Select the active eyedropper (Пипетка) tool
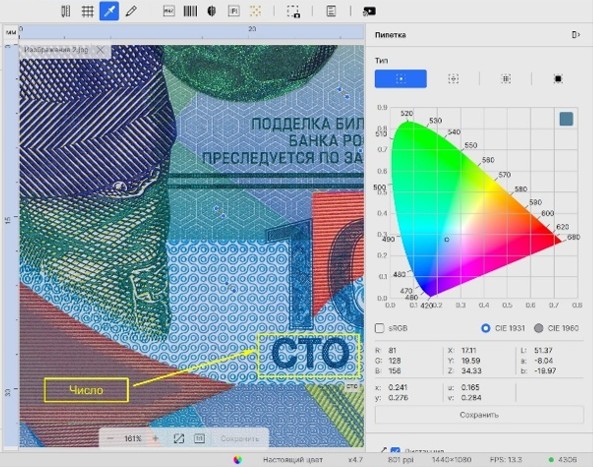Screen dimensions: 593x467 click(109, 11)
